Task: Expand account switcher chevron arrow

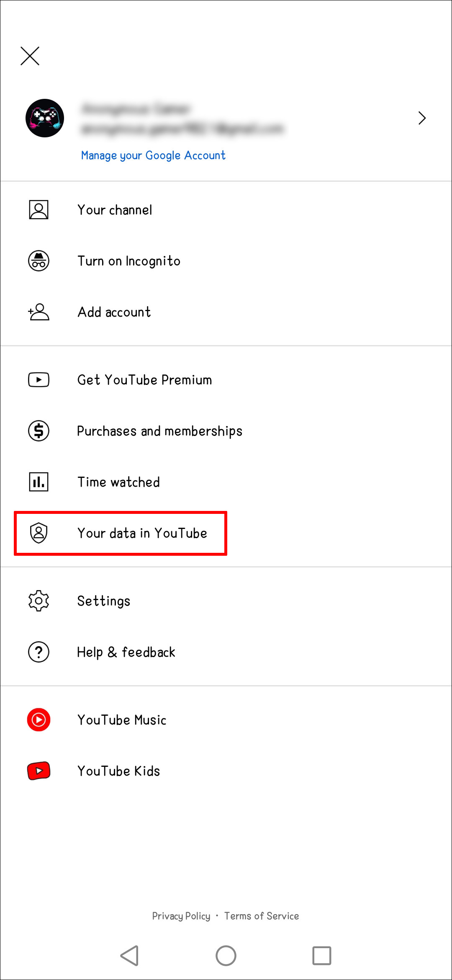Action: click(x=422, y=118)
